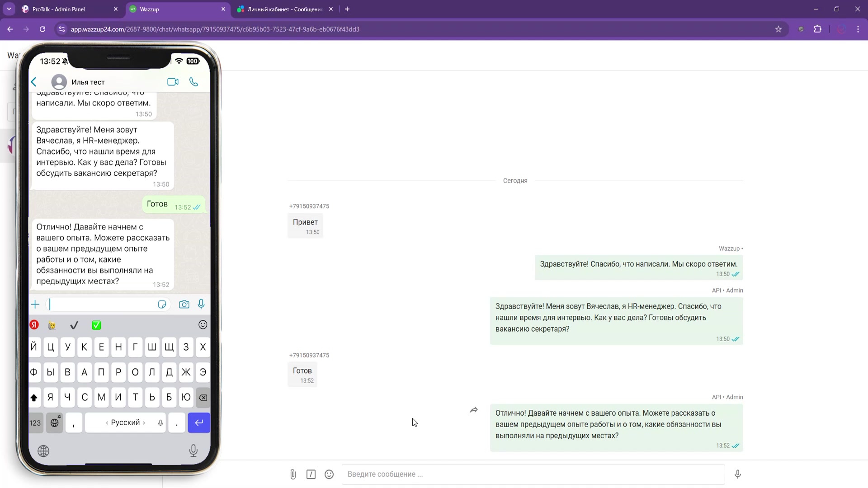868x488 pixels.
Task: Tap the bottom dictation microphone on phone
Action: pos(193,450)
